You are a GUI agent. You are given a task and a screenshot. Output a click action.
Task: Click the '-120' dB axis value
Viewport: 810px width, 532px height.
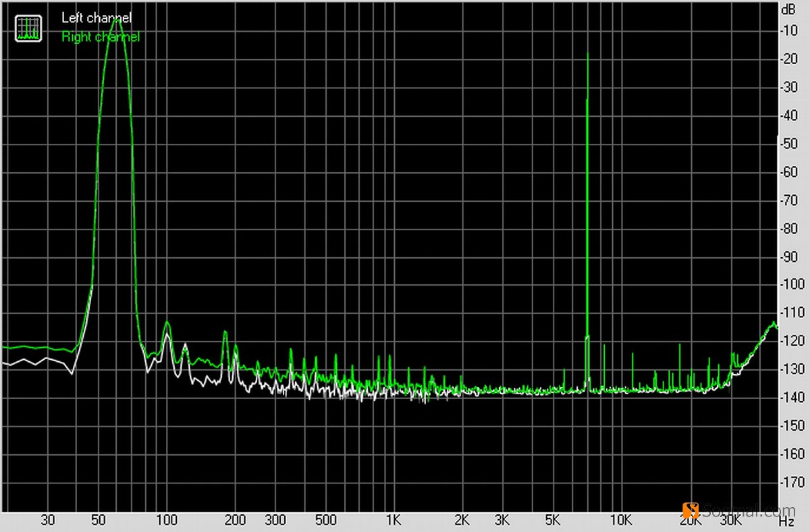click(793, 342)
